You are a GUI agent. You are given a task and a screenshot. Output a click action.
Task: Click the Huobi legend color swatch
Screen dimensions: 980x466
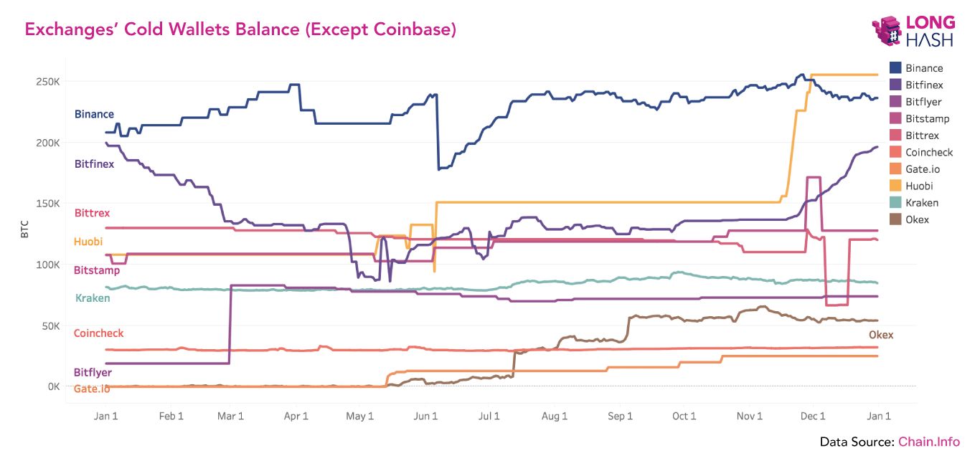pos(895,186)
